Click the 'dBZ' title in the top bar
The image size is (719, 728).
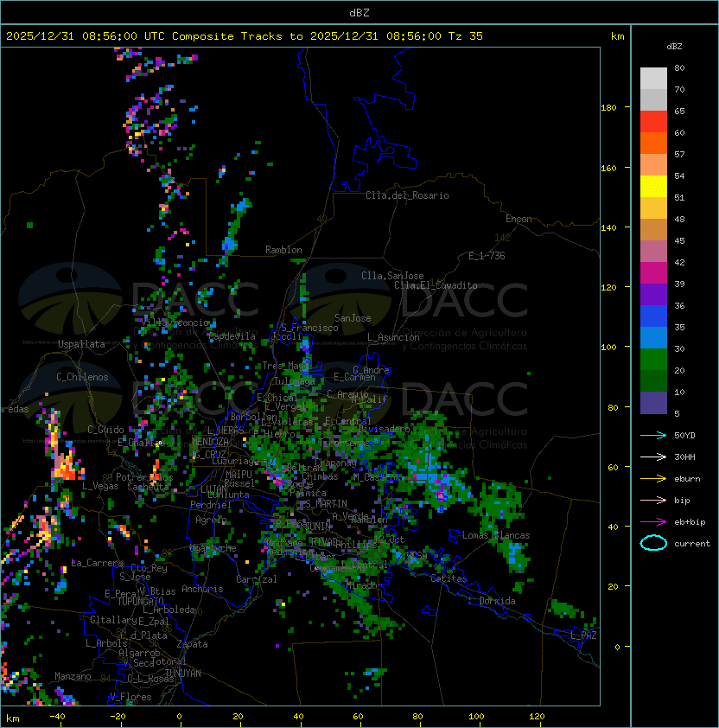tap(359, 13)
